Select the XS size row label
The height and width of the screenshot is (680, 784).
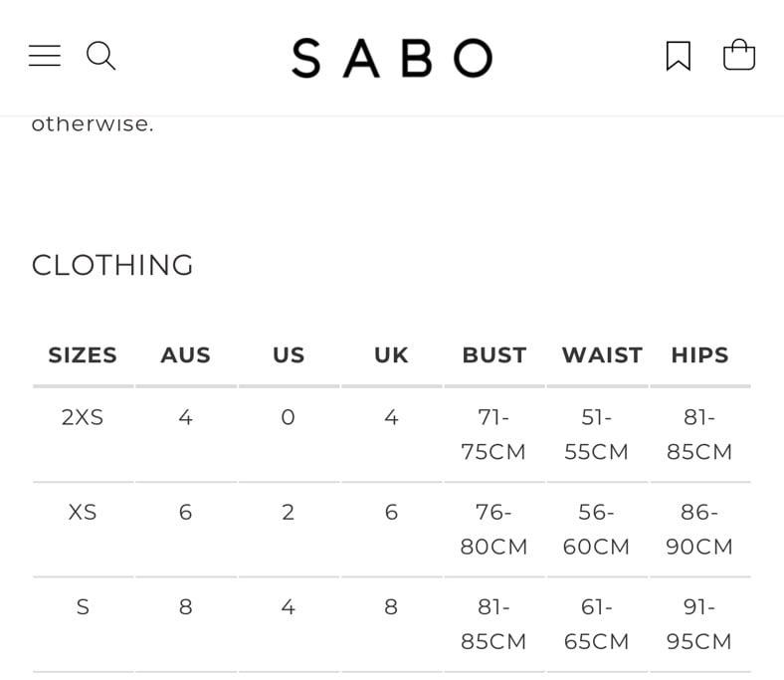coord(83,512)
